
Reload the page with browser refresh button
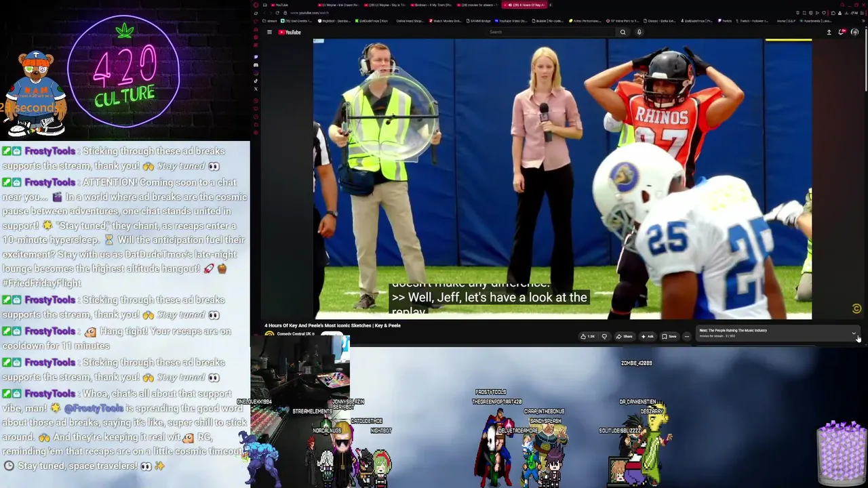(277, 13)
